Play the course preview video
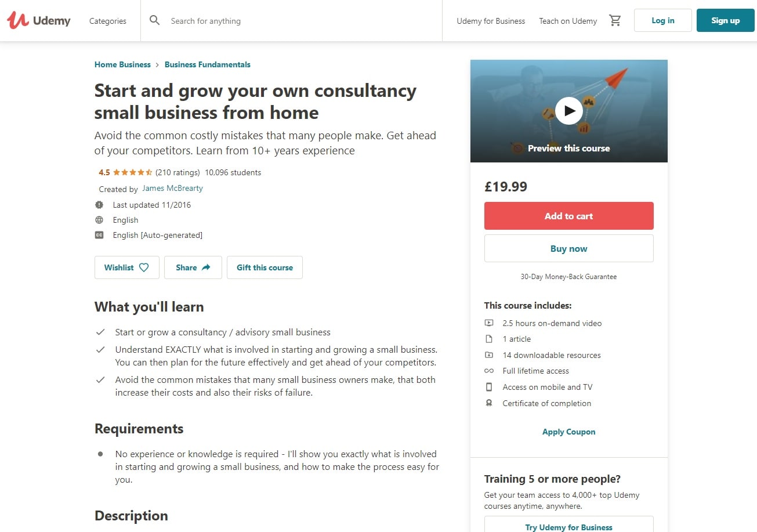The width and height of the screenshot is (757, 532). [x=568, y=110]
